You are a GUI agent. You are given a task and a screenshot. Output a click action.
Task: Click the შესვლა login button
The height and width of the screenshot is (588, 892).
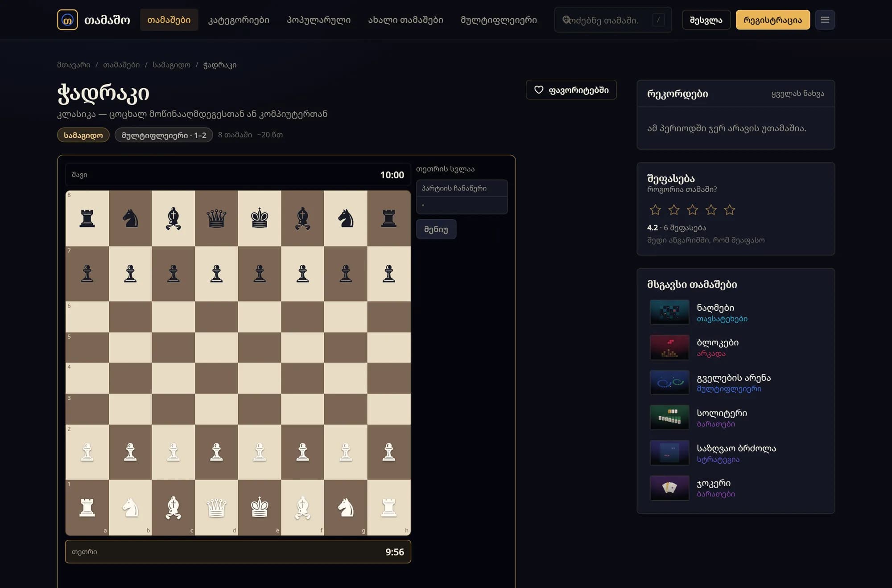point(706,20)
